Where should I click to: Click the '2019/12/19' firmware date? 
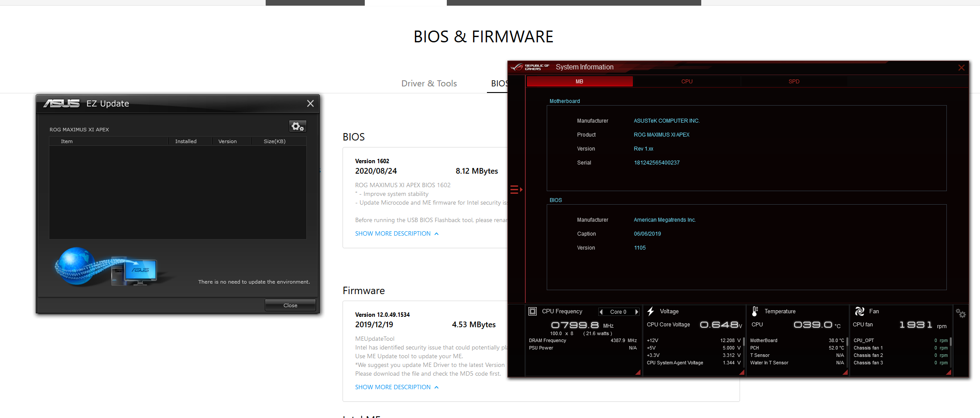pos(374,325)
